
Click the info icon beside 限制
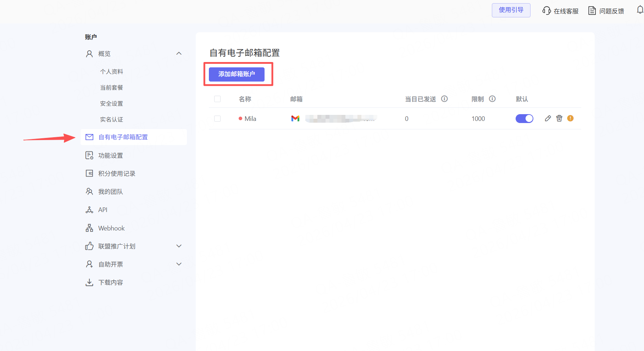(x=492, y=99)
